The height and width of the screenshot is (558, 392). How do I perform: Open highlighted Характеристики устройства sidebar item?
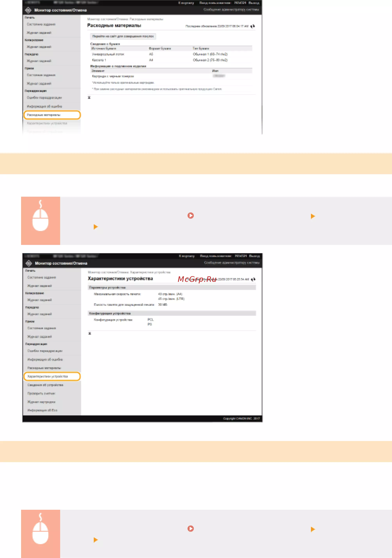click(52, 376)
